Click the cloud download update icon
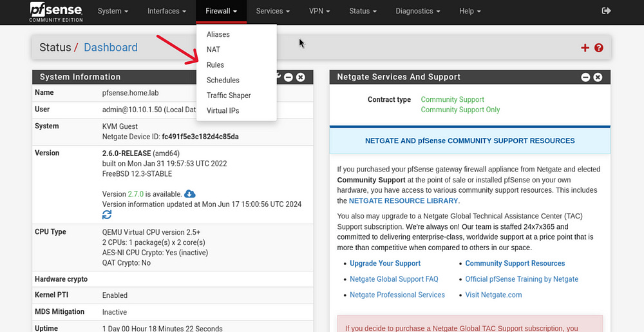The image size is (644, 332). tap(190, 193)
